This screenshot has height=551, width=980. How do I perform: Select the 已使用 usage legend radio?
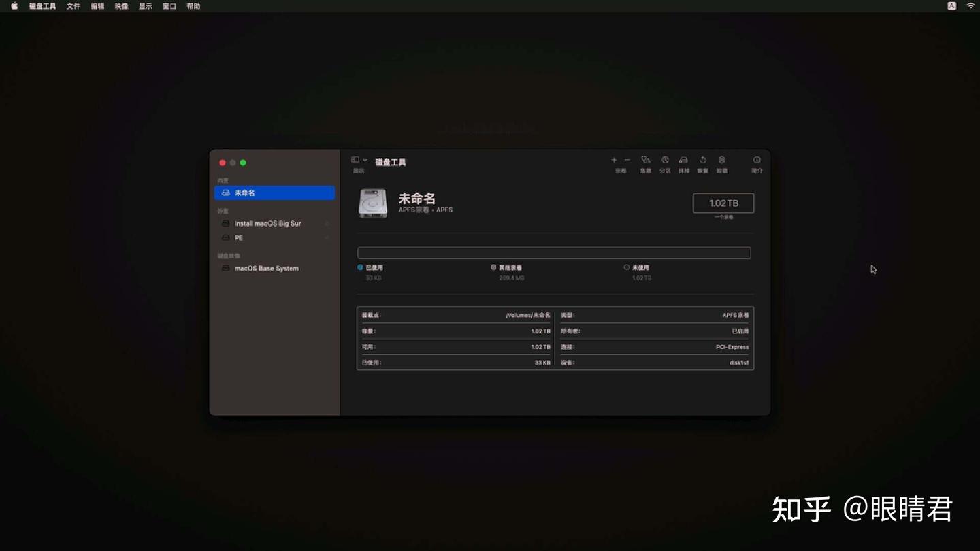(361, 267)
